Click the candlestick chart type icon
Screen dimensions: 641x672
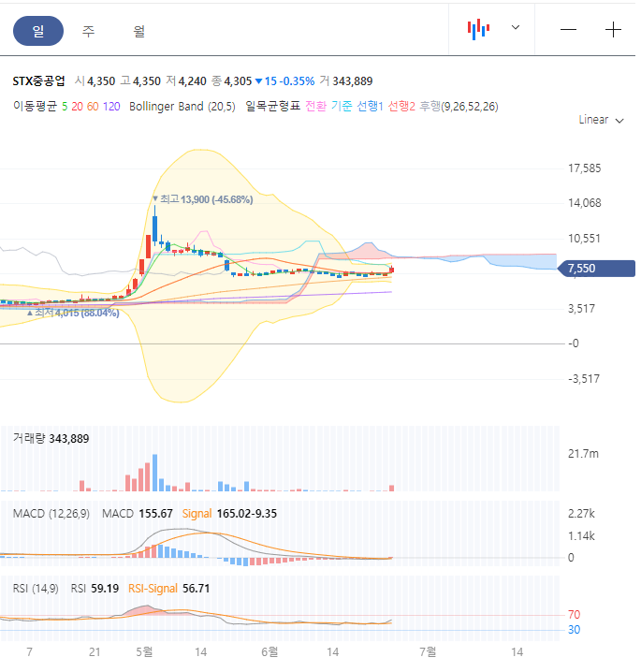click(478, 29)
